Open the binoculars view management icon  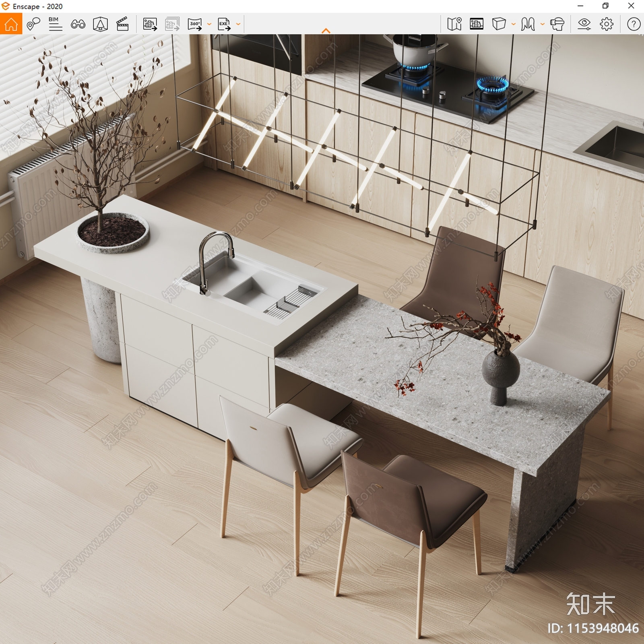pyautogui.click(x=78, y=25)
